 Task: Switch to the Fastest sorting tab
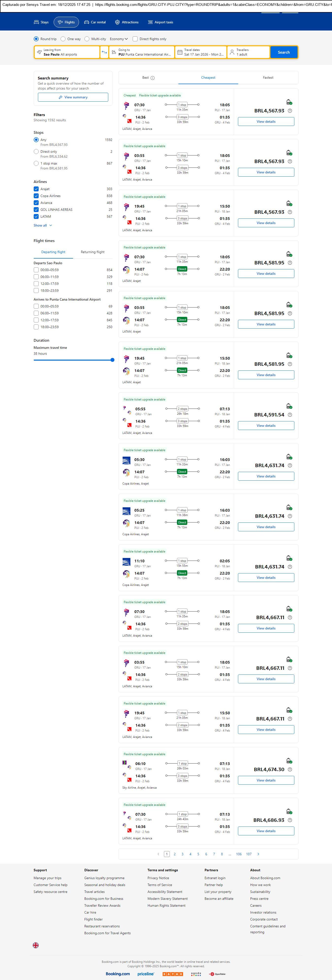pyautogui.click(x=268, y=78)
